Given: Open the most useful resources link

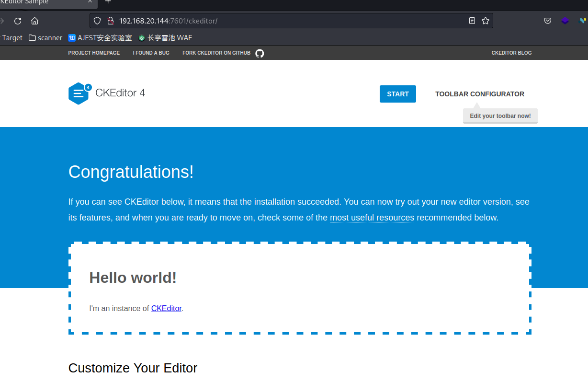Looking at the screenshot, I should [372, 218].
